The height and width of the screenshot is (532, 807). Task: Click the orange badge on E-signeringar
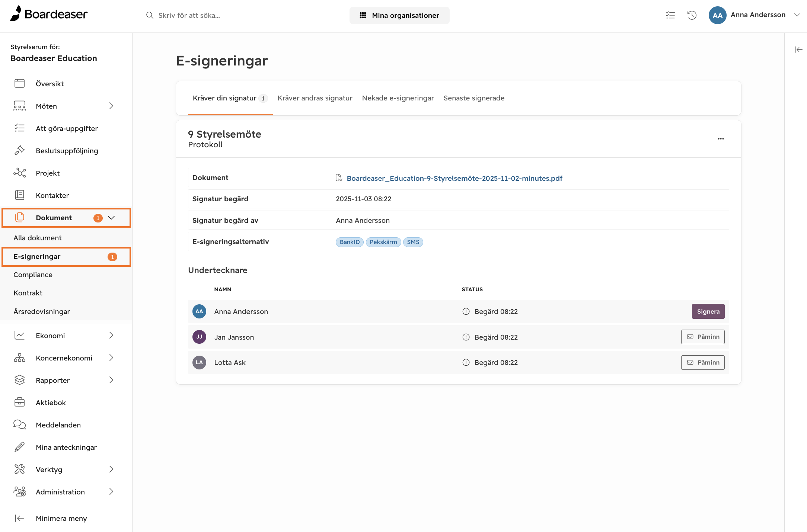click(112, 257)
